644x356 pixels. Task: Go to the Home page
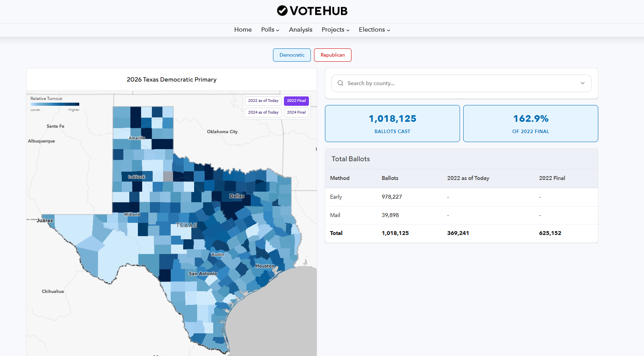pyautogui.click(x=243, y=30)
